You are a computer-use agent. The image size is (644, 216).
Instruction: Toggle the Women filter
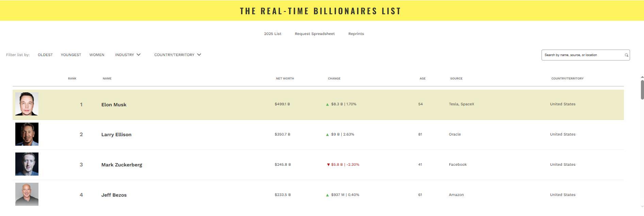97,55
